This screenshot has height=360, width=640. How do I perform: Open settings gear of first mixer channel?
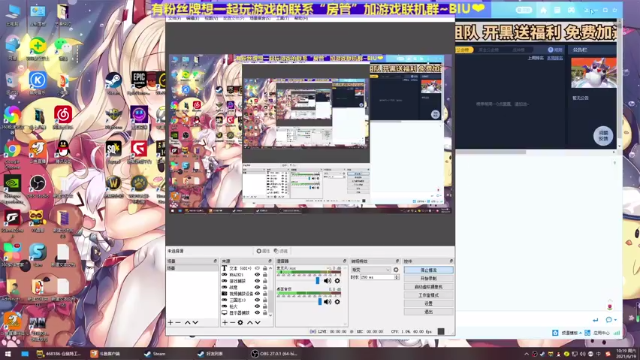[x=337, y=281]
